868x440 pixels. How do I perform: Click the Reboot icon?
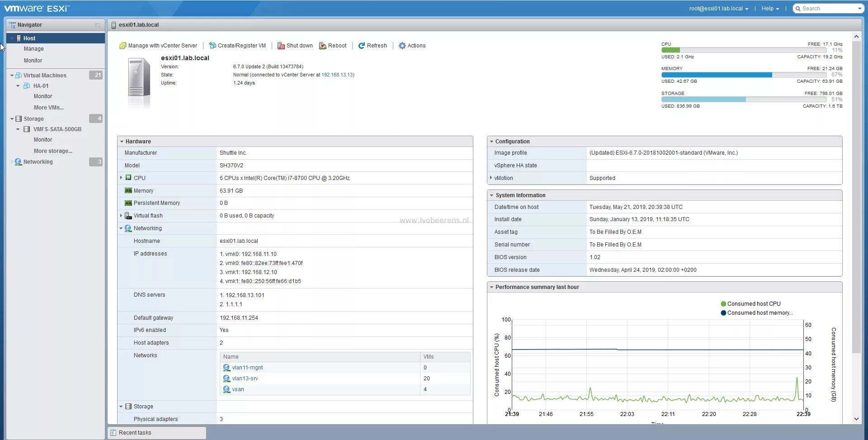(x=322, y=46)
